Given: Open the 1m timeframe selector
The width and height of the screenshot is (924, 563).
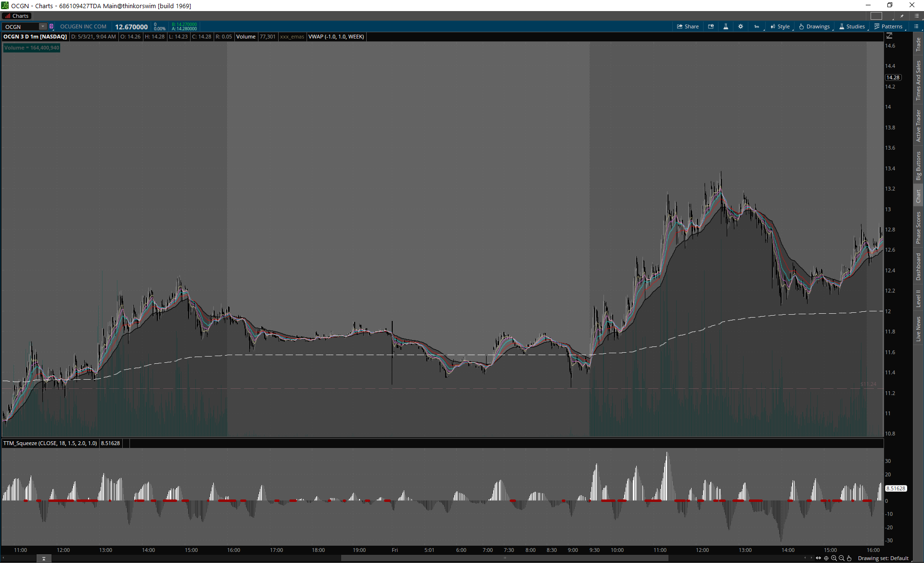Looking at the screenshot, I should coord(757,26).
